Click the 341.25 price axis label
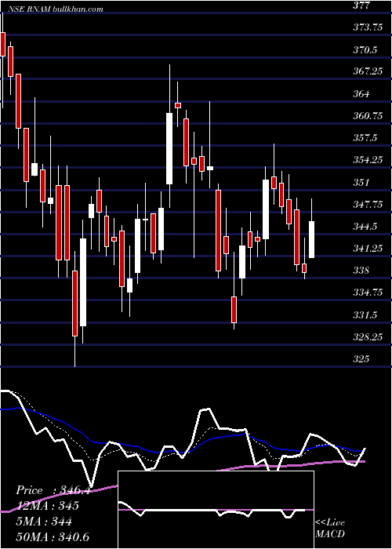392x549 pixels. coord(368,249)
